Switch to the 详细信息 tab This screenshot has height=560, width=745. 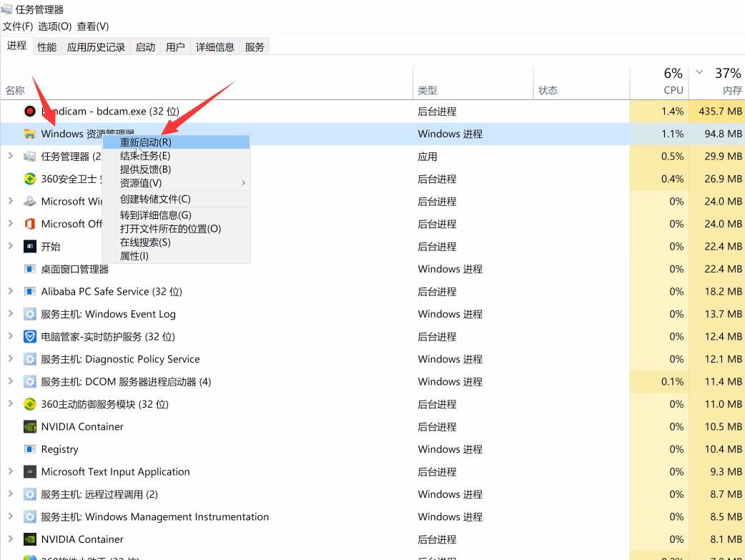215,46
